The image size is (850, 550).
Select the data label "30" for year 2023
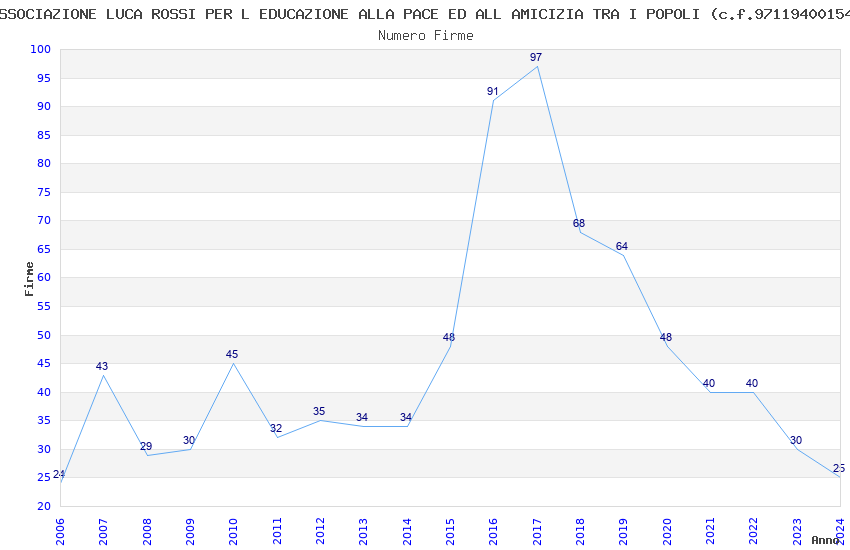tap(796, 440)
